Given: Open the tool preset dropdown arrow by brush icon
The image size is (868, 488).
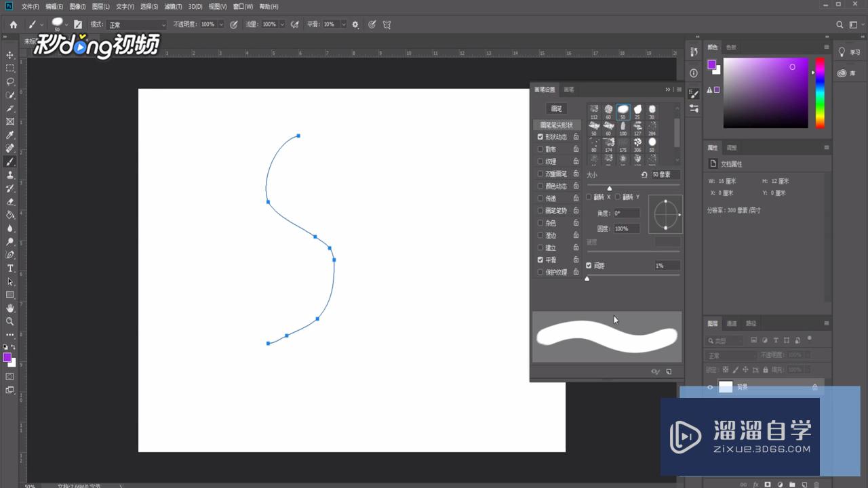Looking at the screenshot, I should (42, 24).
